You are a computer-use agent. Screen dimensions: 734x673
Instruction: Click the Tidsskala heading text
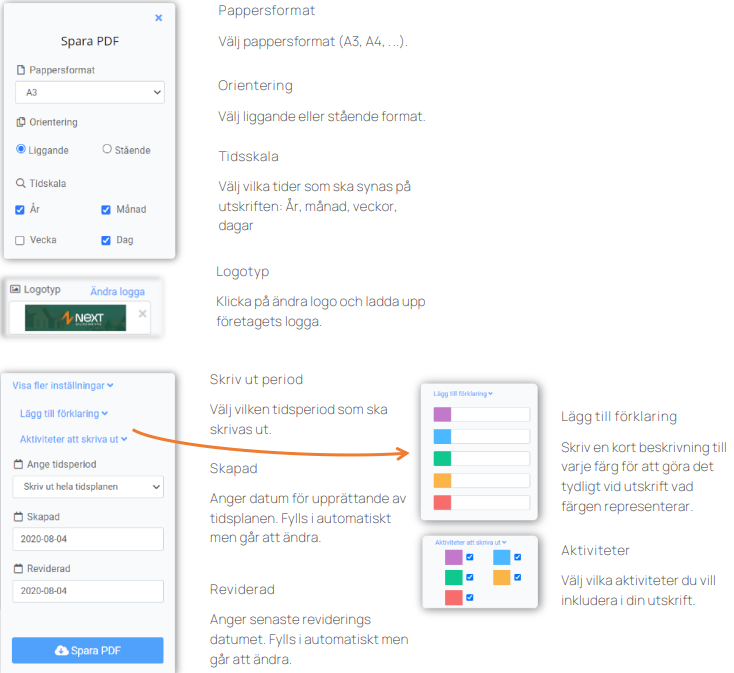[248, 156]
